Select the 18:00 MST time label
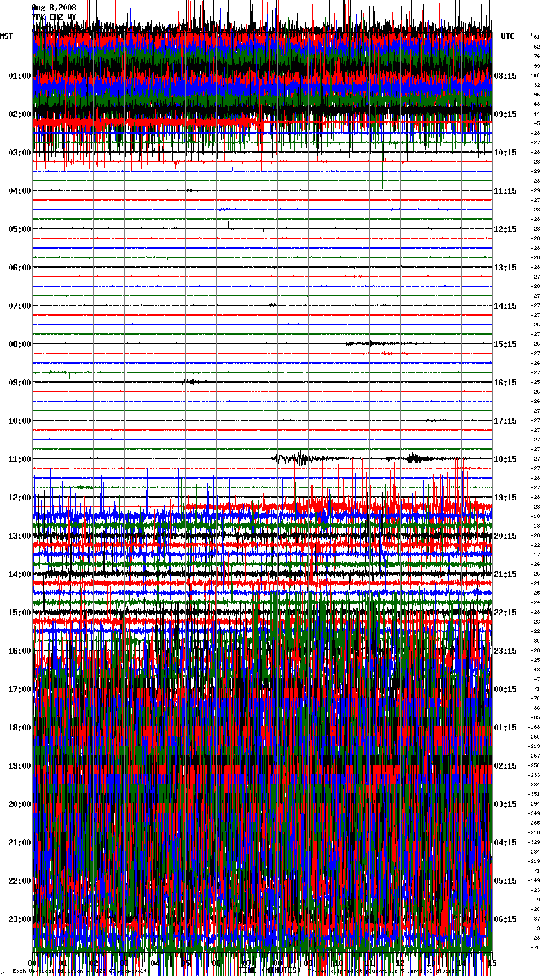543x980 pixels. coord(20,728)
